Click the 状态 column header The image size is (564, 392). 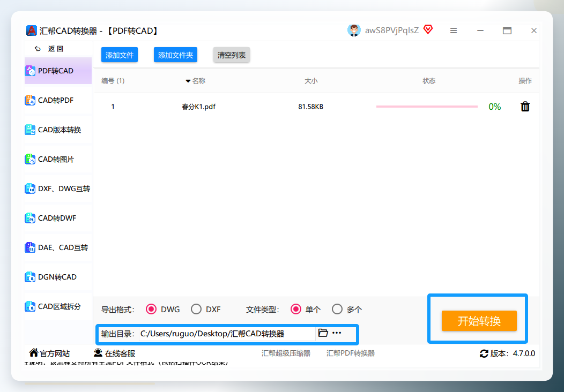[x=429, y=81]
